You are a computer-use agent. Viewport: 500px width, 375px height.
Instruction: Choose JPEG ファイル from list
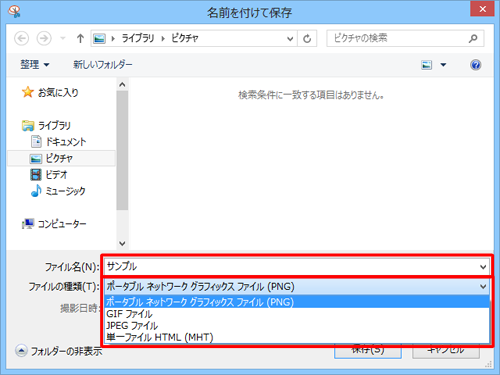coord(297,326)
